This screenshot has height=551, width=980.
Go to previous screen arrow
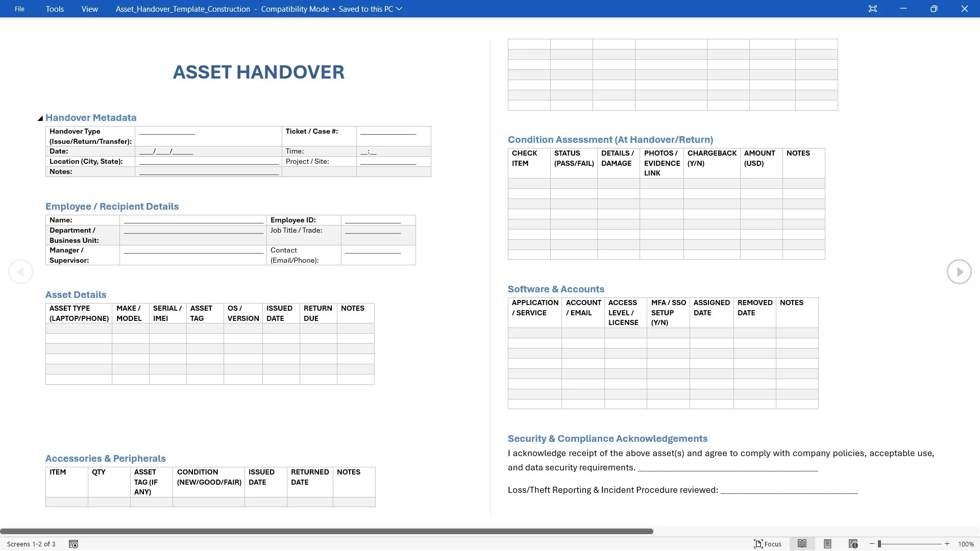pyautogui.click(x=20, y=272)
